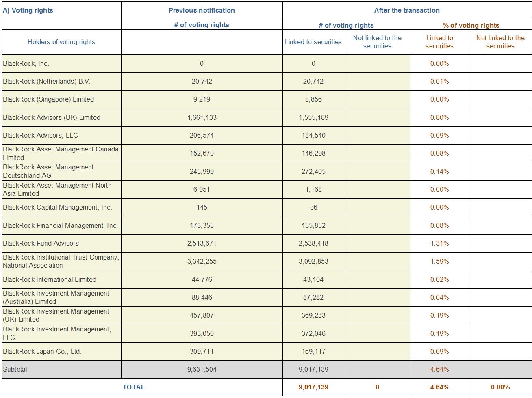Click the 'Subtotal' row label
Screen dimensions: 532x398
click(x=15, y=369)
